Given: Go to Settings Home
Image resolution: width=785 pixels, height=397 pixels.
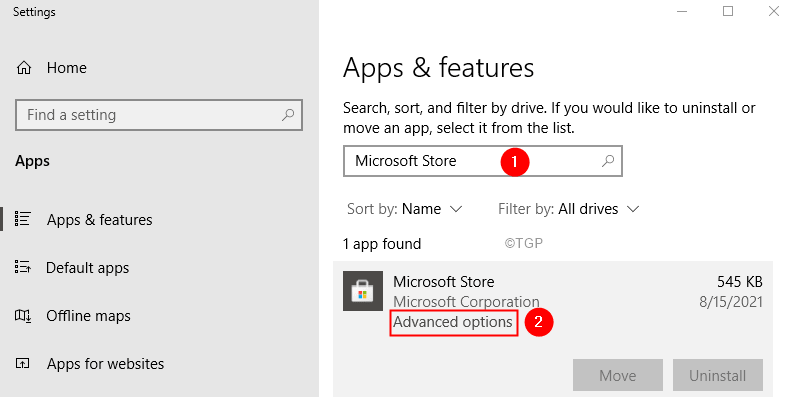Looking at the screenshot, I should click(x=51, y=68).
